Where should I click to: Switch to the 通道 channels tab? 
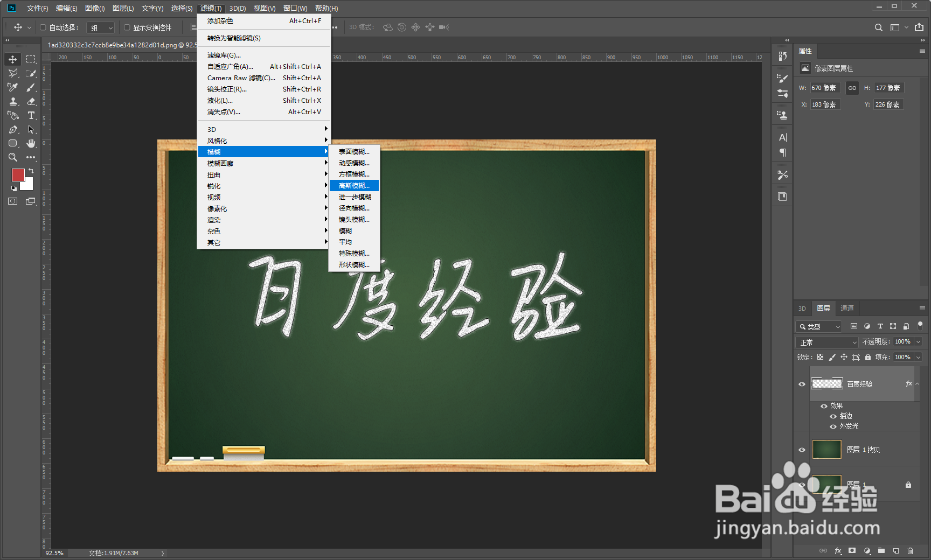click(x=847, y=308)
